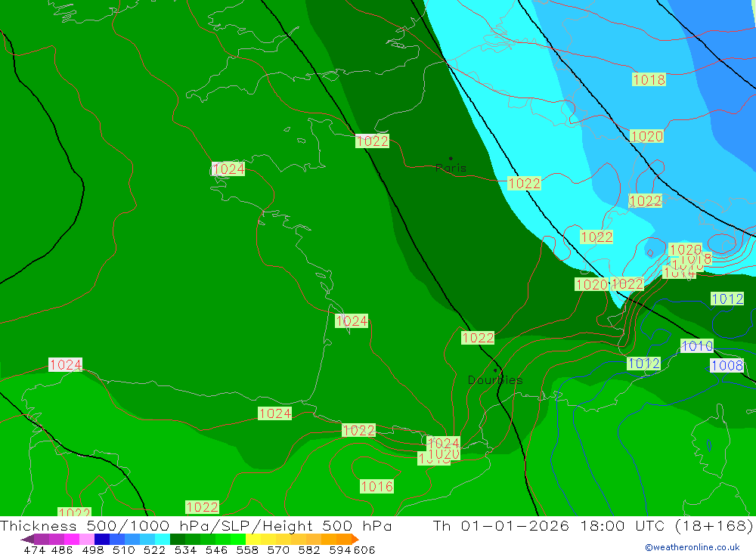Click the orange right arrow tip of legend
The height and width of the screenshot is (554, 756).
pyautogui.click(x=357, y=540)
